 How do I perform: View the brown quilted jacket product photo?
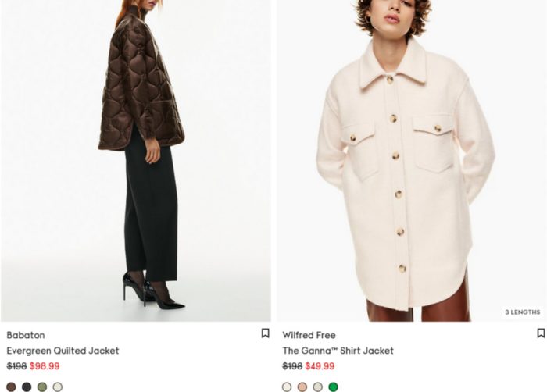tap(136, 160)
